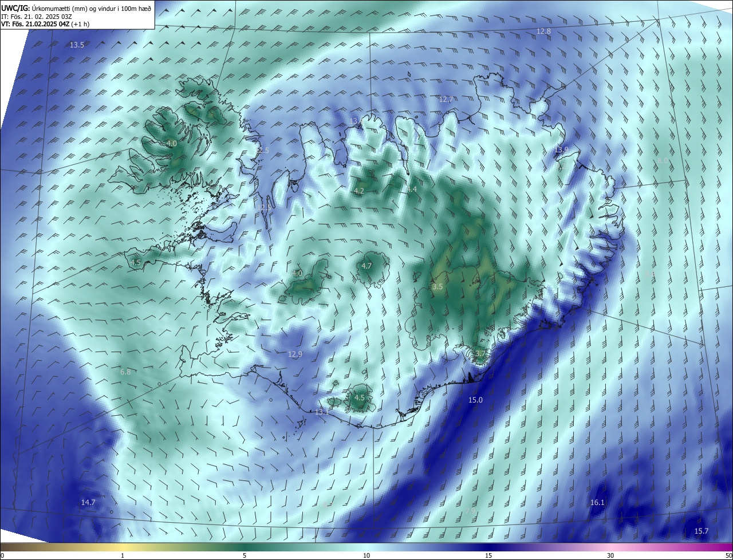Click the color scale tick label 0
Viewport: 733px width, 560px height.
pyautogui.click(x=2, y=555)
